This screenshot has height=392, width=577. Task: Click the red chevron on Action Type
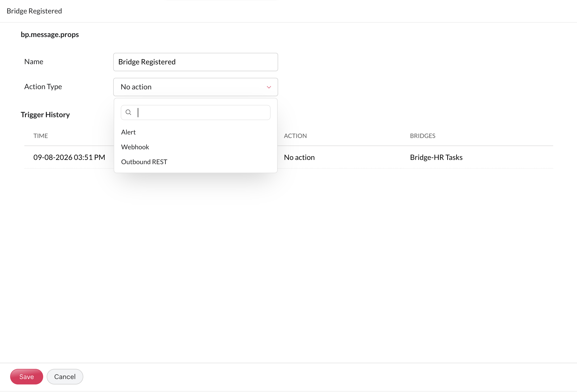coord(269,87)
